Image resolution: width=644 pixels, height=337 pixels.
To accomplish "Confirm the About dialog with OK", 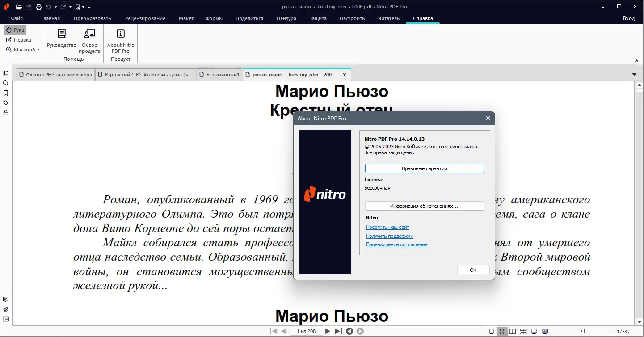I will click(473, 270).
